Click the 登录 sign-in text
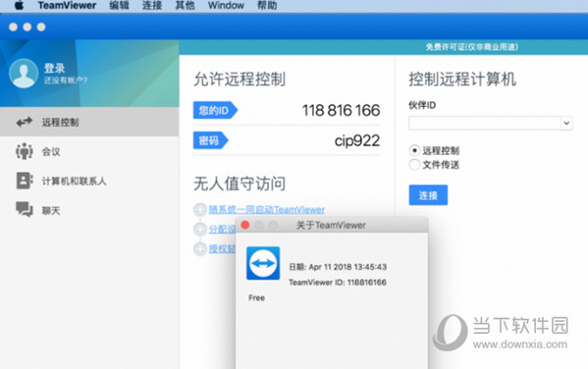The height and width of the screenshot is (369, 588). pos(55,68)
